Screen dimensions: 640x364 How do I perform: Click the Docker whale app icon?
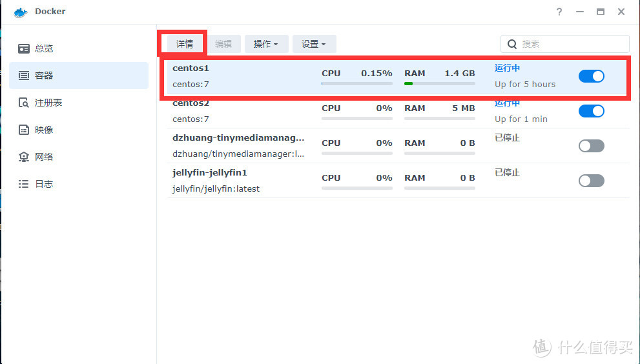21,12
